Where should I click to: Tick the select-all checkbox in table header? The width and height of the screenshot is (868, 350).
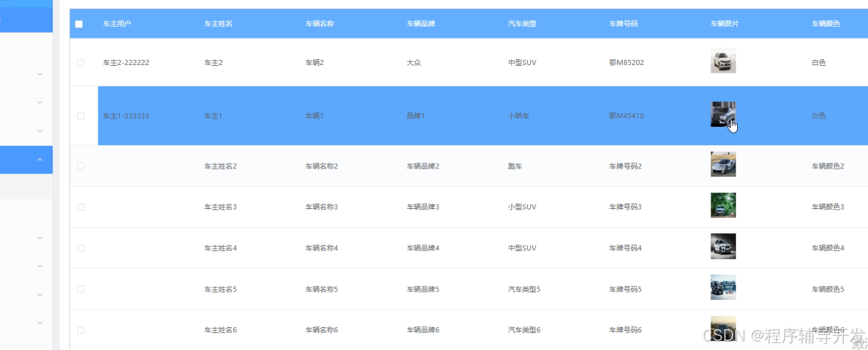coord(79,24)
